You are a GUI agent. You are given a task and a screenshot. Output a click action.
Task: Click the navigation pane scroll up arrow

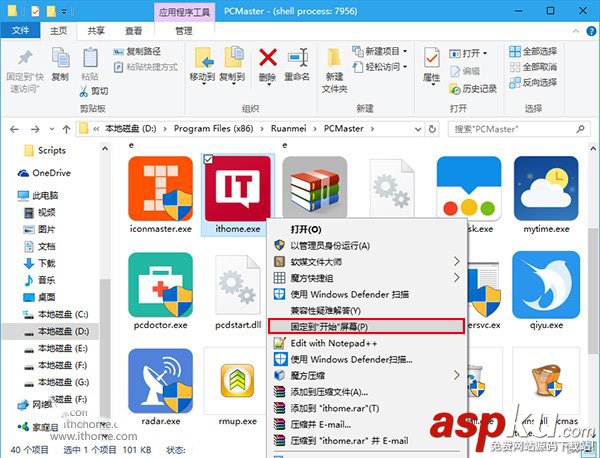point(105,148)
